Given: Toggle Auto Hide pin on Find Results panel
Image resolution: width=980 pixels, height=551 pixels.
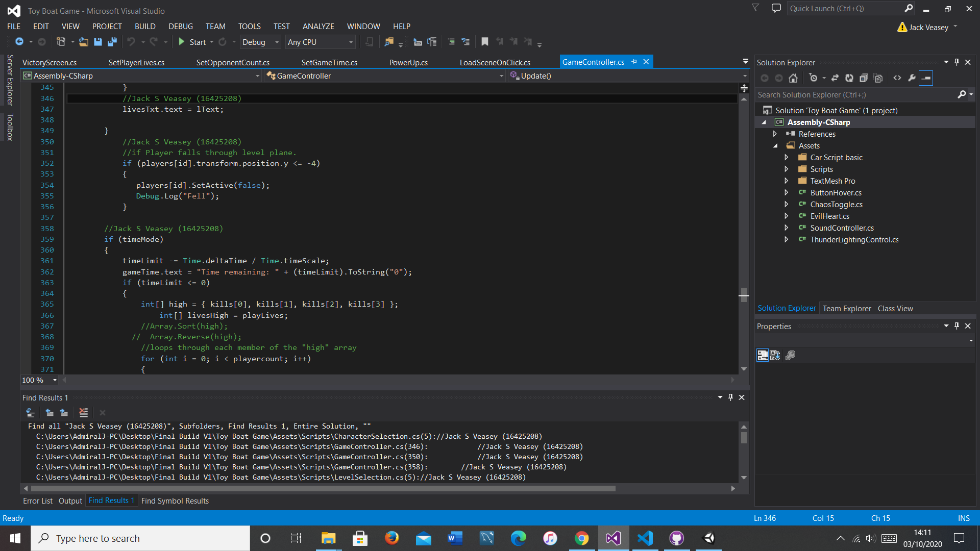Looking at the screenshot, I should click(731, 397).
